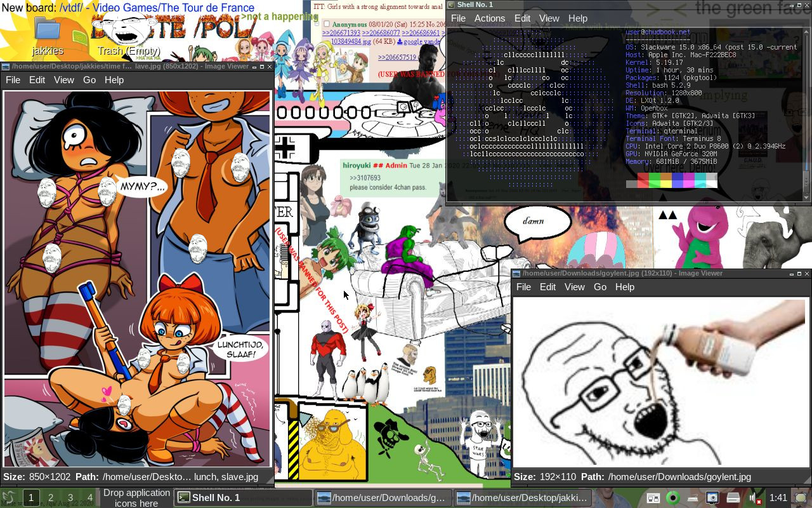Click the tray icon left of the green circle
This screenshot has height=508, width=812.
[x=653, y=498]
